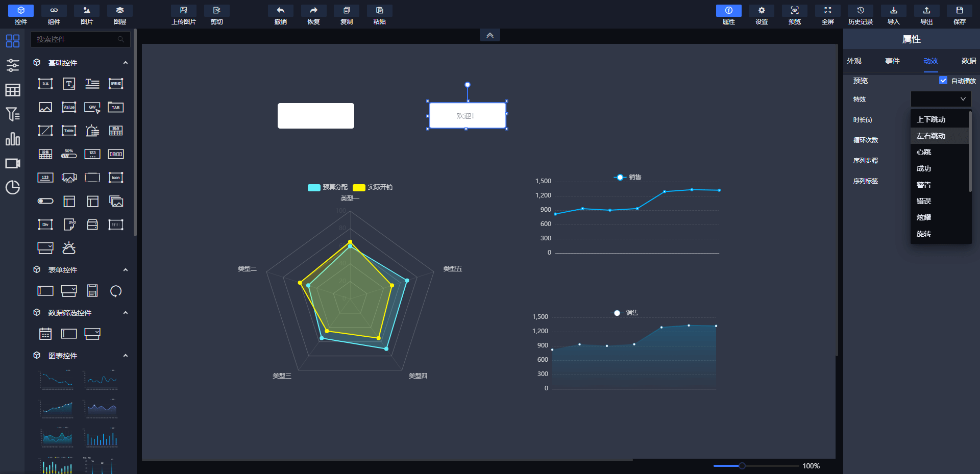Adjust the canvas zoom slider handle

(x=742, y=466)
